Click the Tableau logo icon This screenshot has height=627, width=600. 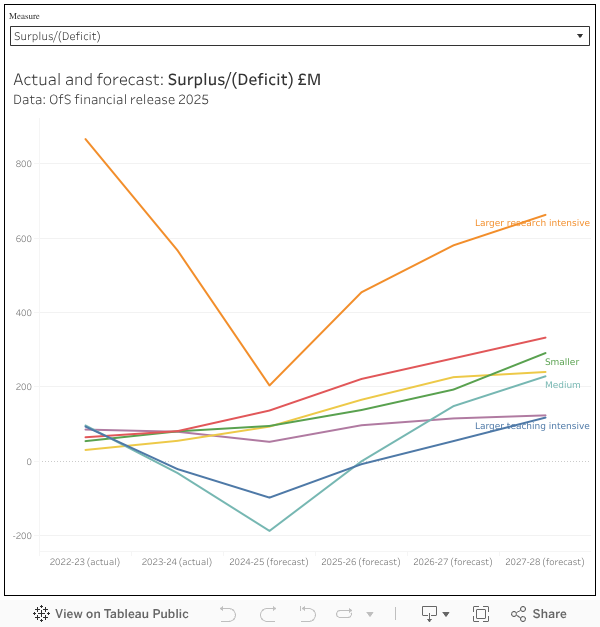(x=41, y=614)
